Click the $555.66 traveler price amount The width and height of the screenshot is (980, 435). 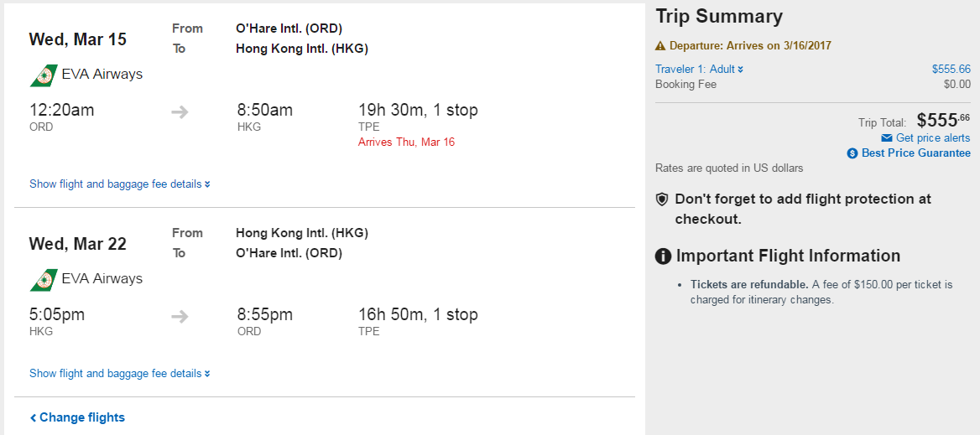(951, 70)
